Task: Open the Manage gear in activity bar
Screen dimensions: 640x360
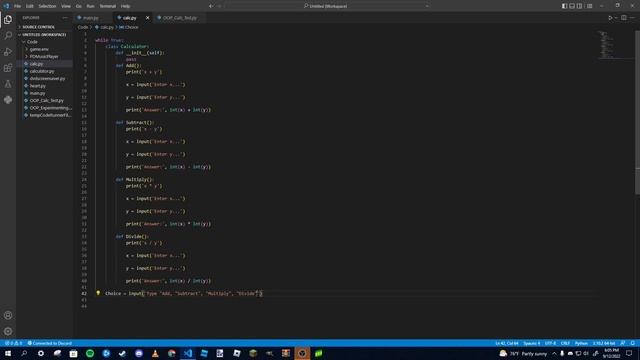Action: click(x=8, y=331)
